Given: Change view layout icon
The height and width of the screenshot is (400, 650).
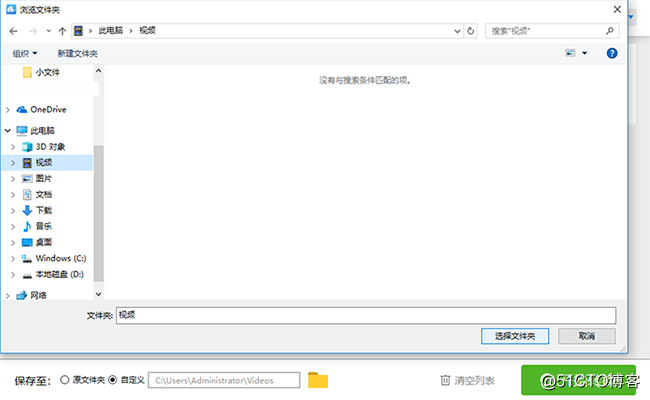Looking at the screenshot, I should [570, 53].
